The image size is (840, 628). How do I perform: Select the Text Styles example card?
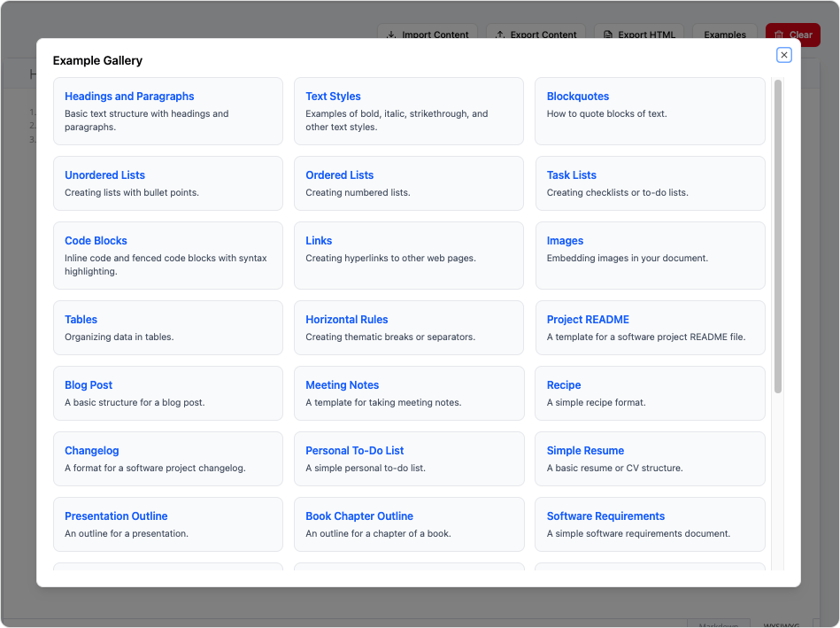(x=408, y=111)
